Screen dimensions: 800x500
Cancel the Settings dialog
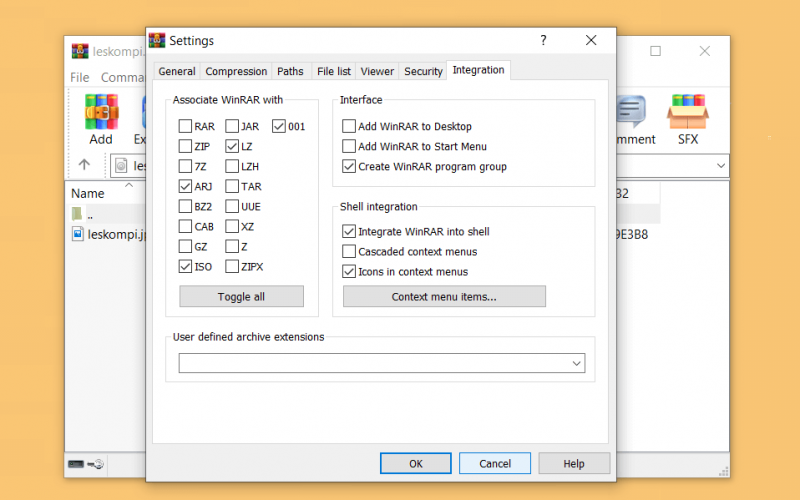[495, 463]
